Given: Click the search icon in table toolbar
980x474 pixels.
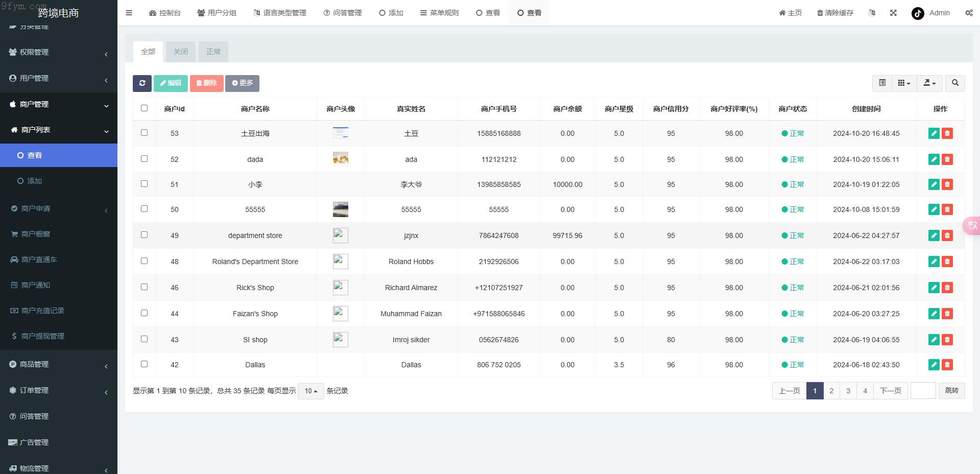Looking at the screenshot, I should coord(955,83).
